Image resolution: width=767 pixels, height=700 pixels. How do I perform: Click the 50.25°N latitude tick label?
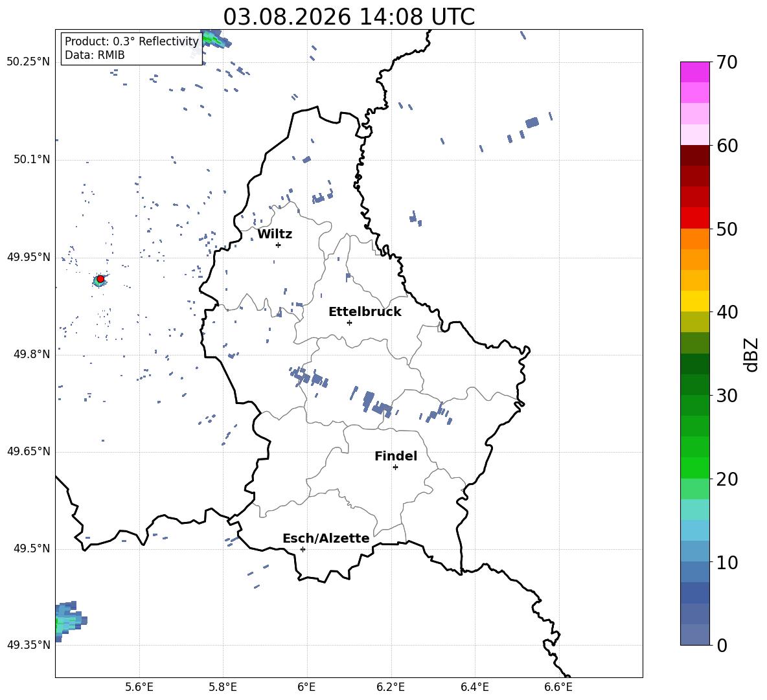[x=28, y=62]
